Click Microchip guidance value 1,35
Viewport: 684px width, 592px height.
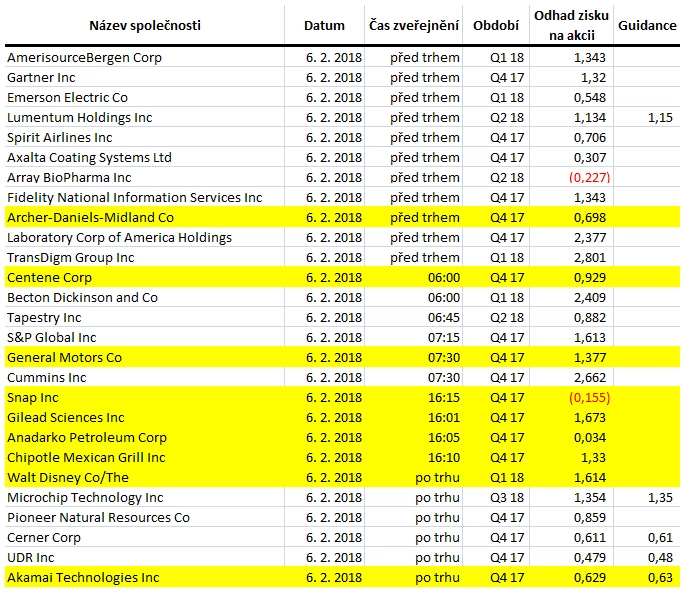click(660, 498)
